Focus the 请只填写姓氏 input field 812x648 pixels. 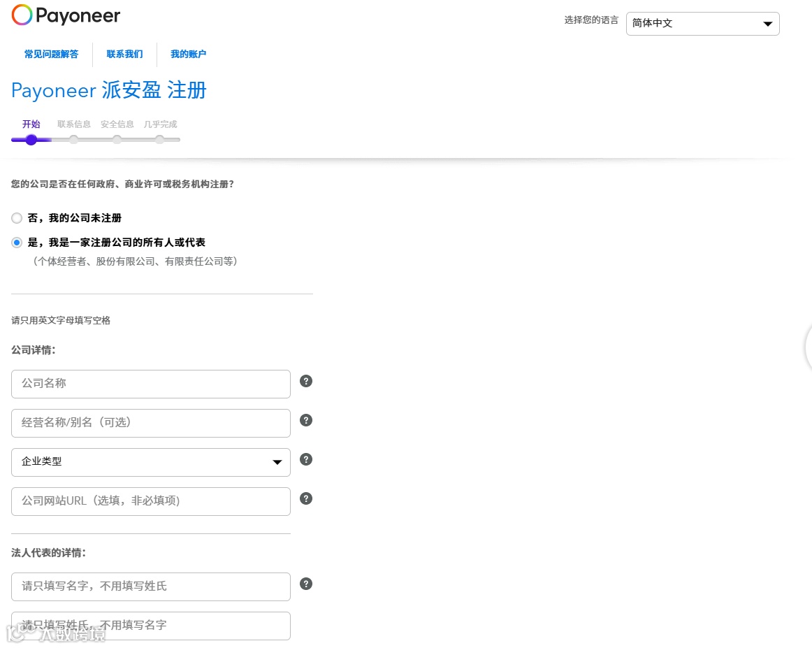click(x=151, y=626)
